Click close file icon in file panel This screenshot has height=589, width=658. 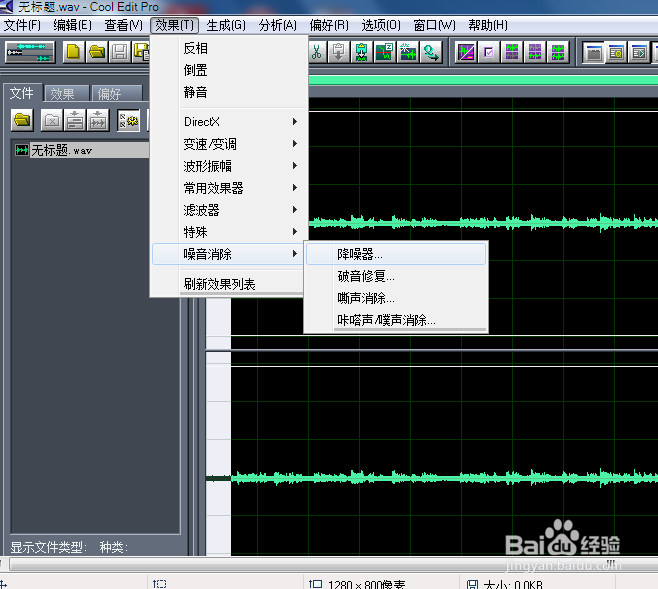click(x=52, y=121)
